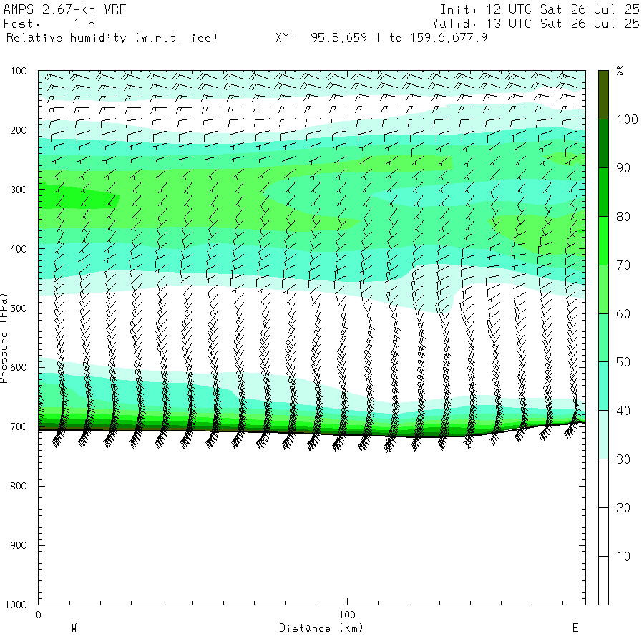Click the colorbar label '30'
644x644 pixels.
623,459
